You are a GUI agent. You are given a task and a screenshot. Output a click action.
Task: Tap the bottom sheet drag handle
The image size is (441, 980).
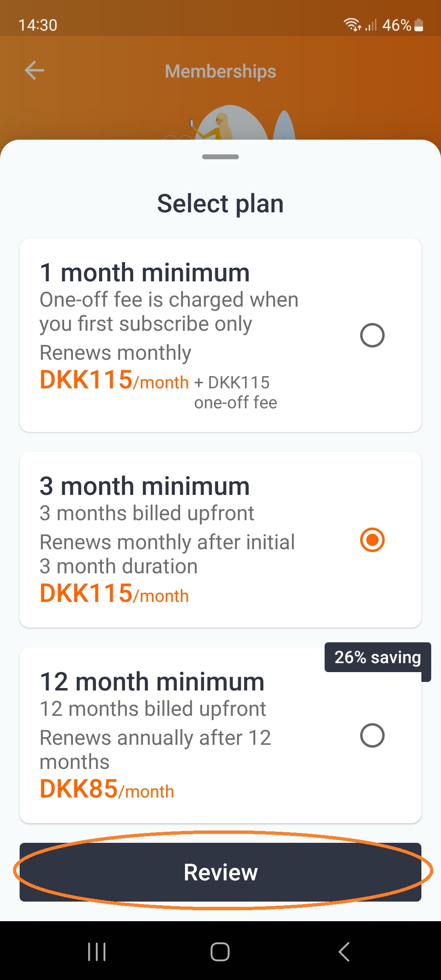point(220,157)
